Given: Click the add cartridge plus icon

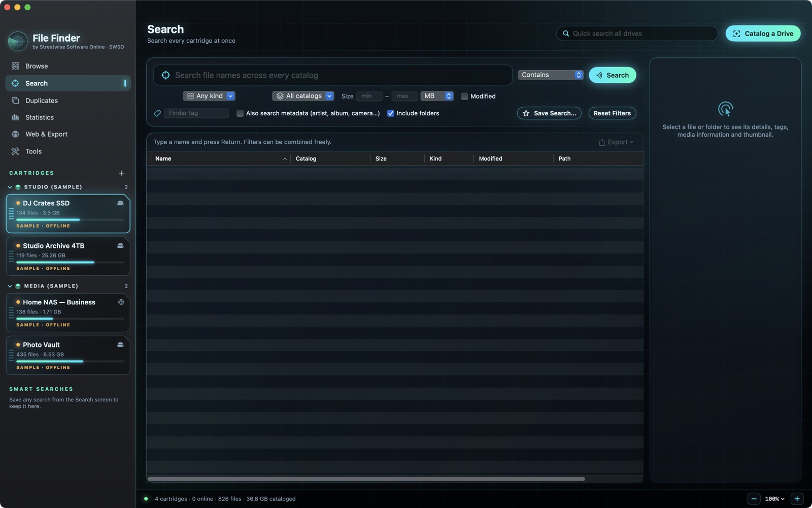Looking at the screenshot, I should point(122,173).
